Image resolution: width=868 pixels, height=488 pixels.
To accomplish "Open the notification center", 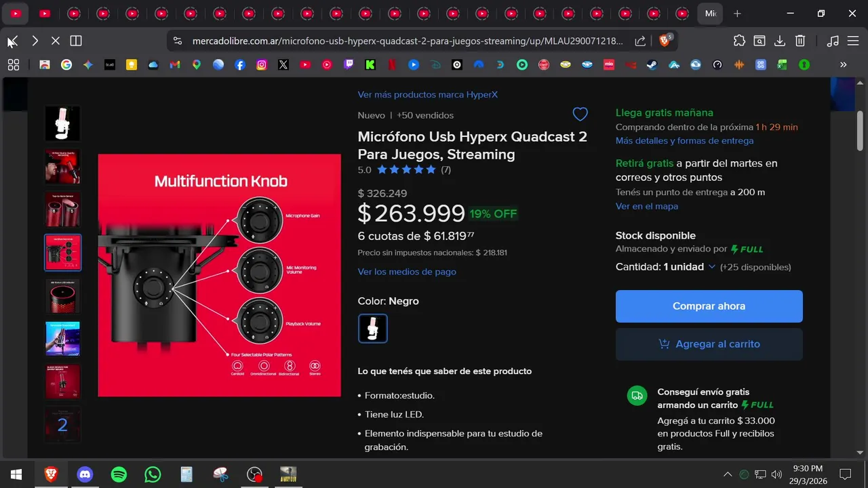I will [846, 474].
